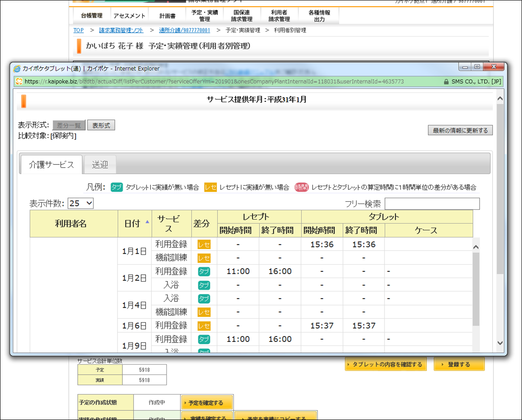The image size is (522, 420).
Task: Click the サービス提供年月:平成31年1月 heading
Action: point(256,100)
